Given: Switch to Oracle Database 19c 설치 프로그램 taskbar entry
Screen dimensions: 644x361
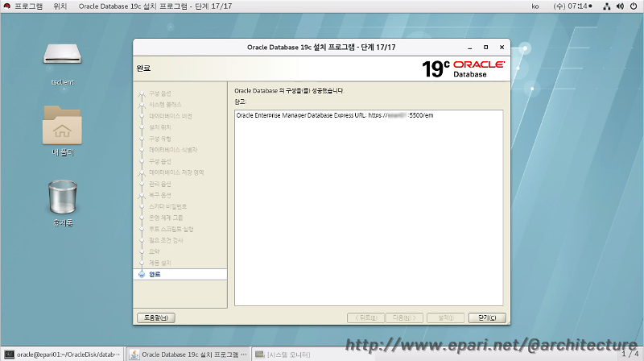Looking at the screenshot, I should (188, 355).
